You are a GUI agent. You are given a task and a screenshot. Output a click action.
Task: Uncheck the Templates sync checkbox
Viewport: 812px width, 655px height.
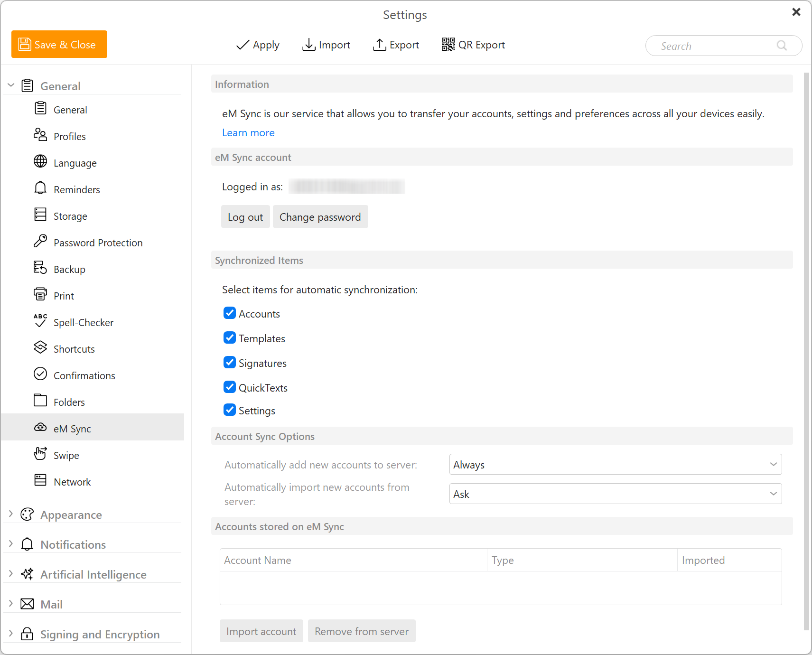coord(230,338)
